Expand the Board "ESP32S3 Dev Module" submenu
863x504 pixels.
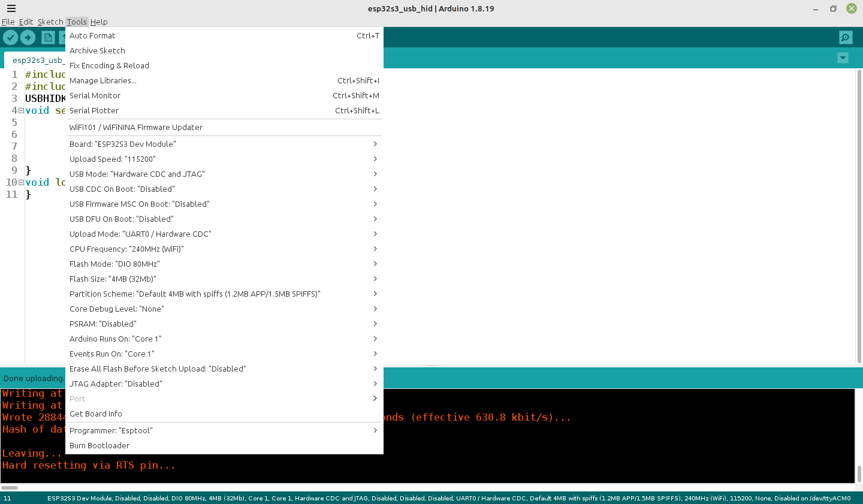(x=224, y=144)
